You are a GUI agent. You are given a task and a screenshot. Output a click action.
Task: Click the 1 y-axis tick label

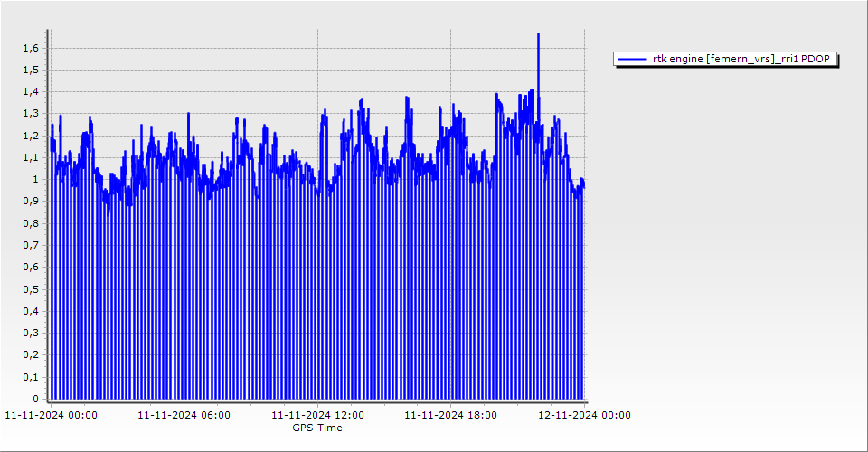tap(36, 179)
